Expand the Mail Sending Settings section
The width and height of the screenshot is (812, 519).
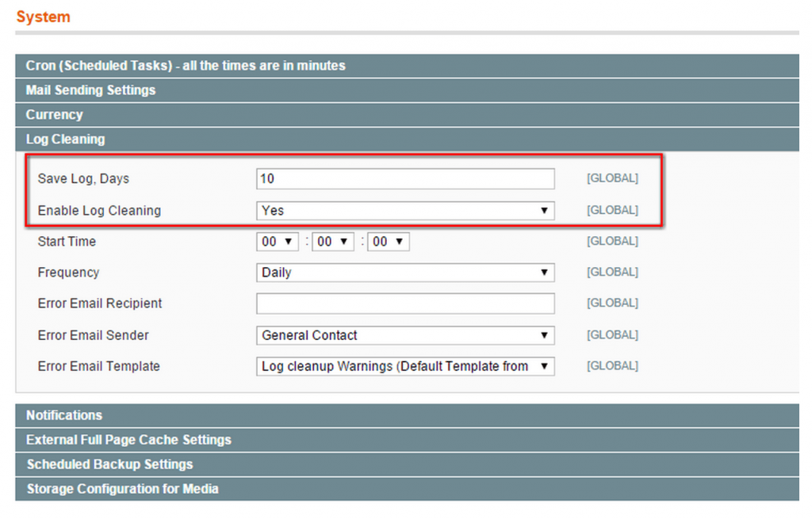(x=90, y=90)
